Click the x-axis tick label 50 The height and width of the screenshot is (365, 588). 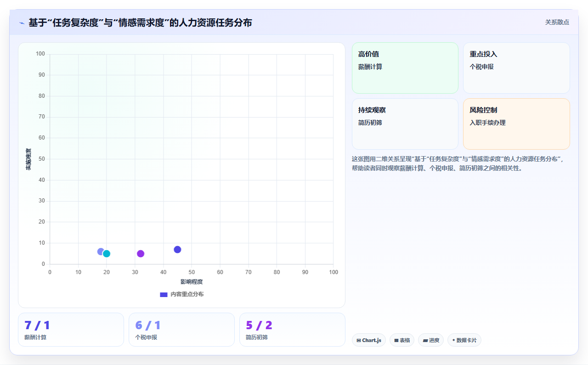pyautogui.click(x=192, y=272)
